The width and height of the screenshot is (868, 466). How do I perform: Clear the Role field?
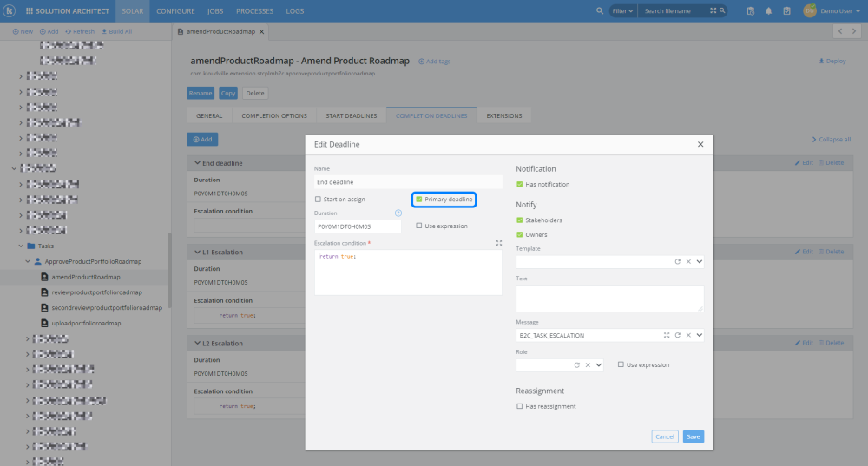588,365
